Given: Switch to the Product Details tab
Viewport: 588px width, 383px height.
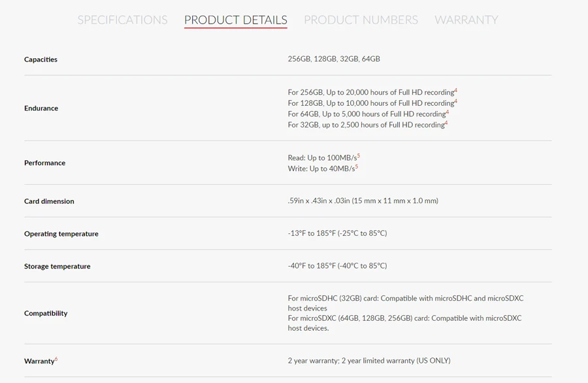Looking at the screenshot, I should [235, 20].
